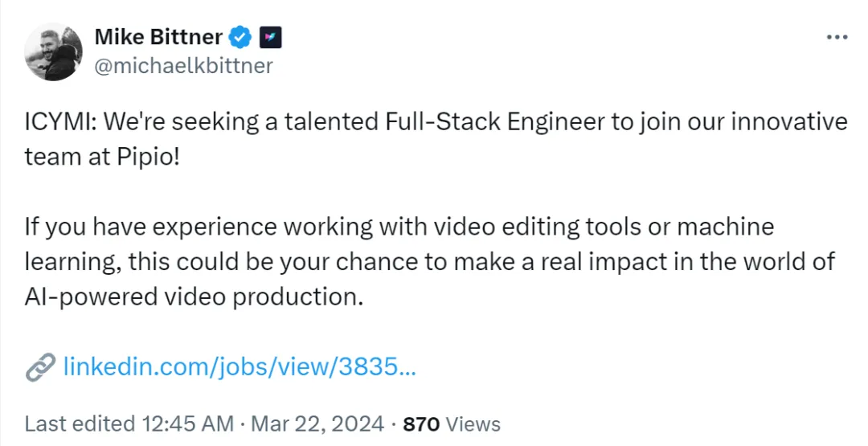The image size is (868, 446).
Task: Click the word 'ICYMI' in the tweet
Action: [x=58, y=122]
